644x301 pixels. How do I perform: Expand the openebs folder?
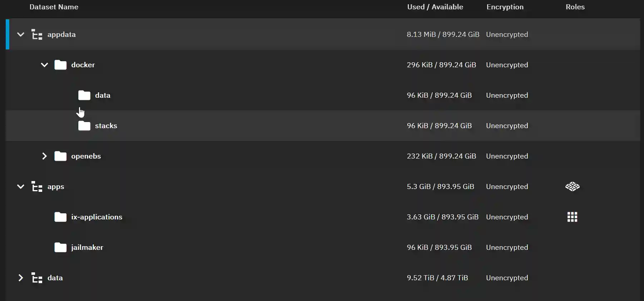44,156
